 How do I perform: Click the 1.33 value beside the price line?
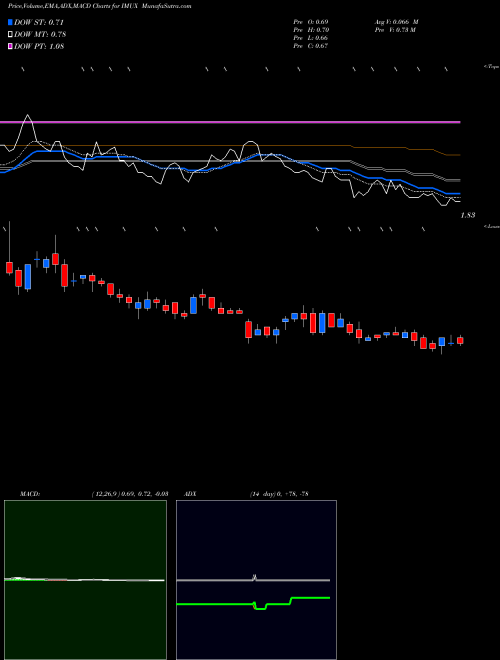(468, 216)
